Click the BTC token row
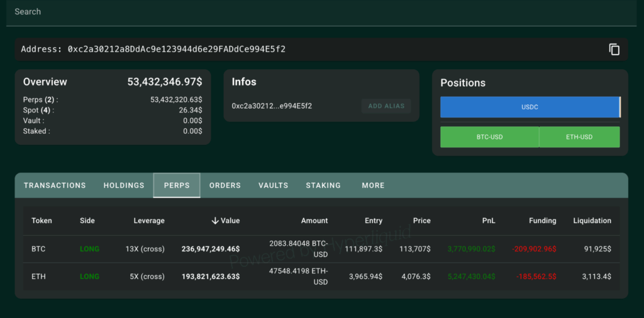This screenshot has width=644, height=318. click(38, 249)
